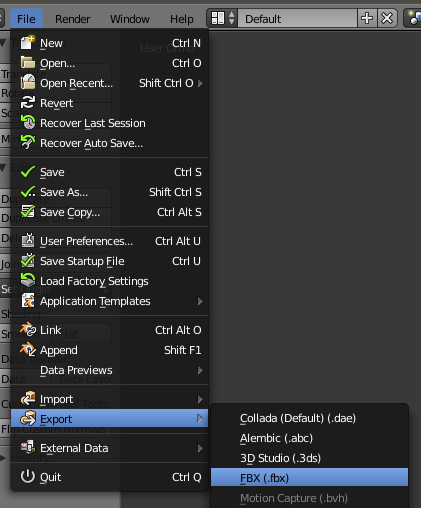421x508 pixels.
Task: Open the Window menu
Action: coord(130,19)
